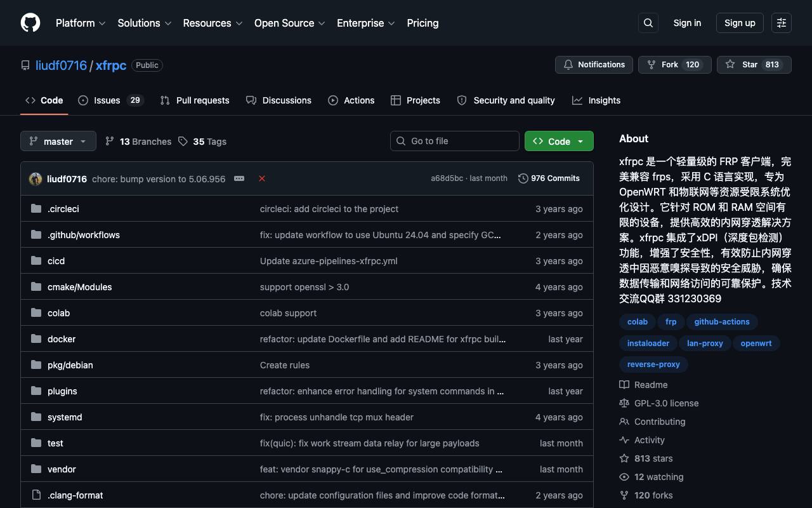Click the Sign up button
812x508 pixels.
coord(740,23)
